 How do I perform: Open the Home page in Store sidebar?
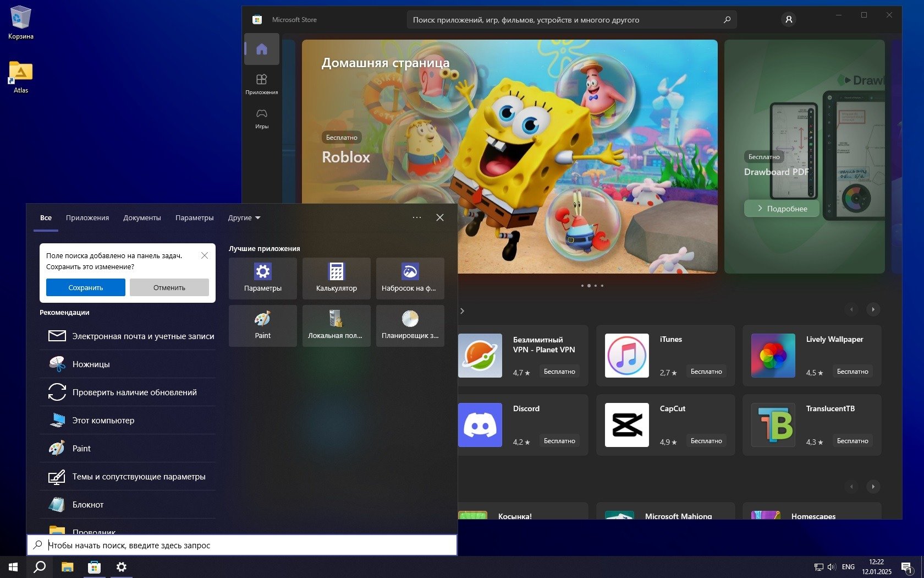[262, 49]
